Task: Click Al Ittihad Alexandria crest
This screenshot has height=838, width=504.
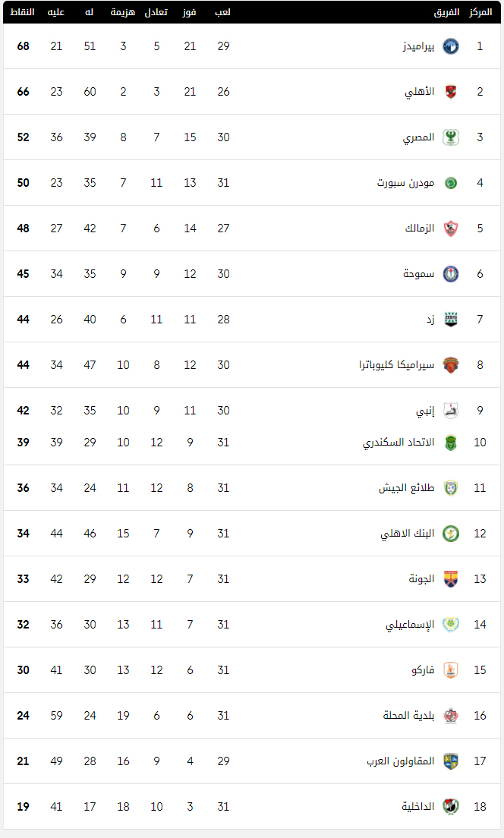Action: tap(451, 443)
